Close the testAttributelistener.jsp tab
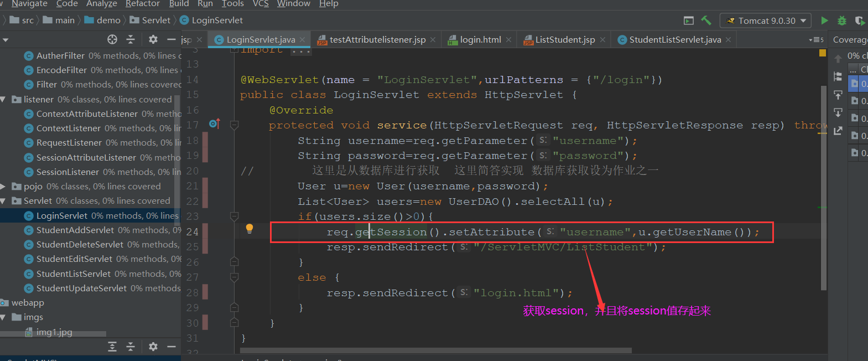This screenshot has width=868, height=361. [433, 40]
